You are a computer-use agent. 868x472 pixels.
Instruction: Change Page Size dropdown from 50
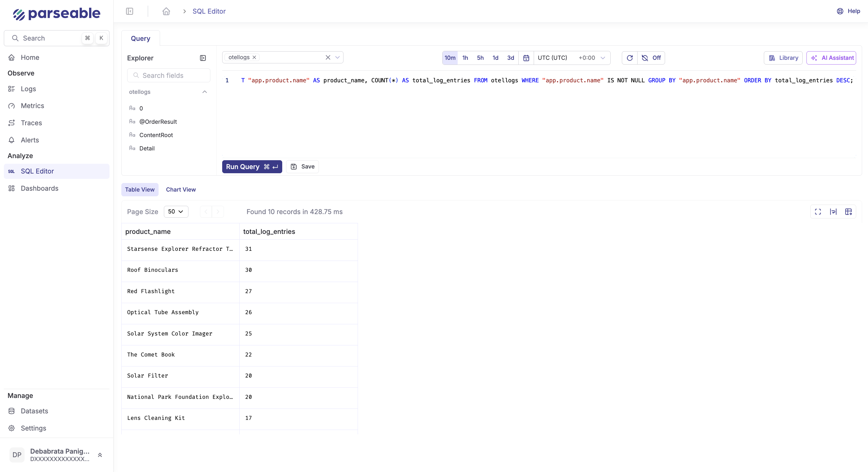click(175, 212)
